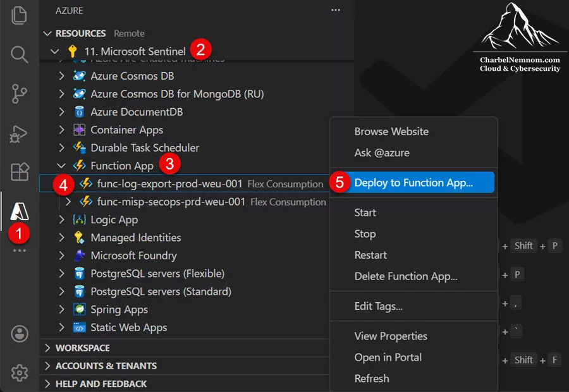Open the Manage gear icon

20,373
